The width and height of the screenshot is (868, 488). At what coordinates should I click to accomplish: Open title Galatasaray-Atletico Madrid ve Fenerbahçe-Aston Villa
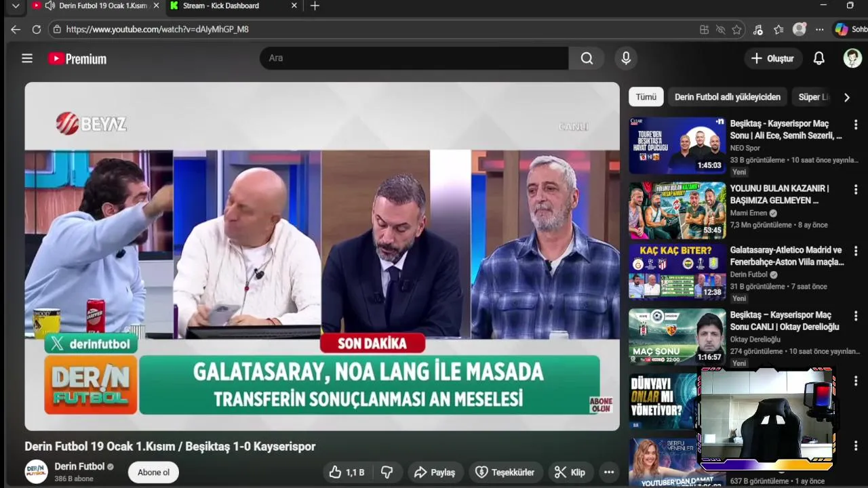pyautogui.click(x=787, y=256)
